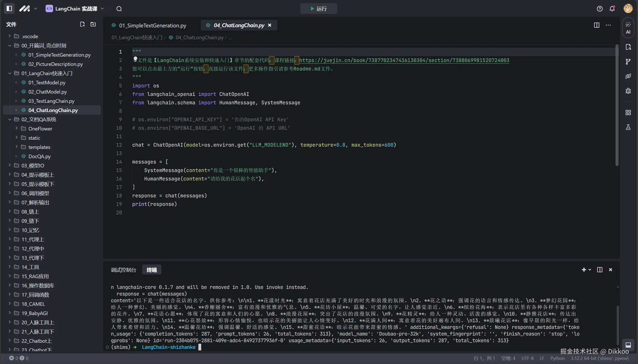Toggle split editor layout
The height and width of the screenshot is (364, 638).
596,25
